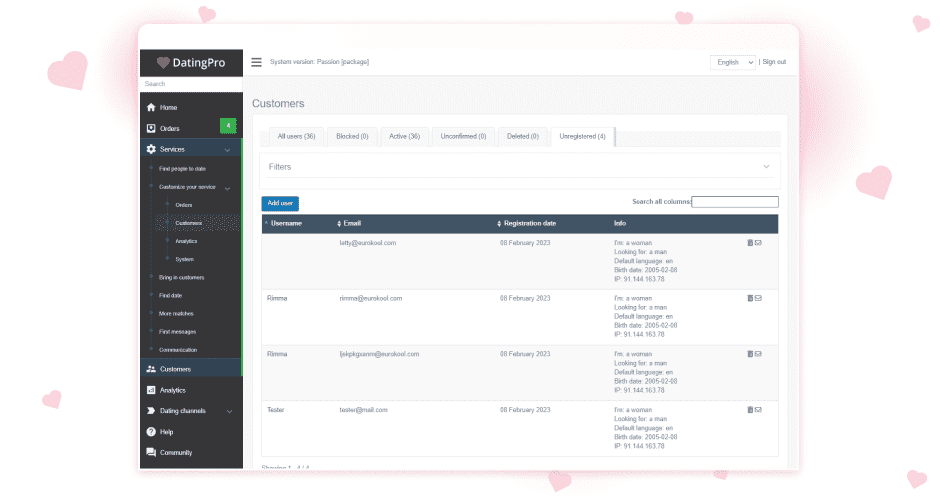Email ljskpkgxanm@eurokool.com using envelope icon
The image size is (940, 500).
(x=758, y=354)
